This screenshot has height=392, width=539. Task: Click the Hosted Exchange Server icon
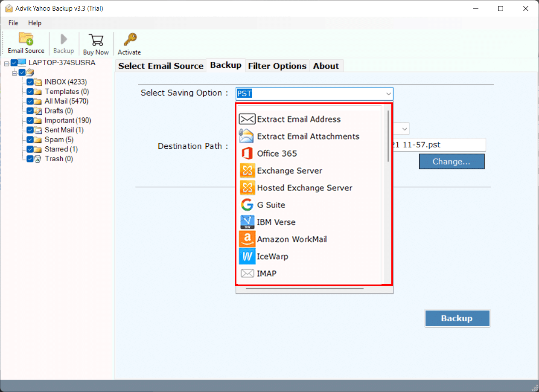coord(247,188)
